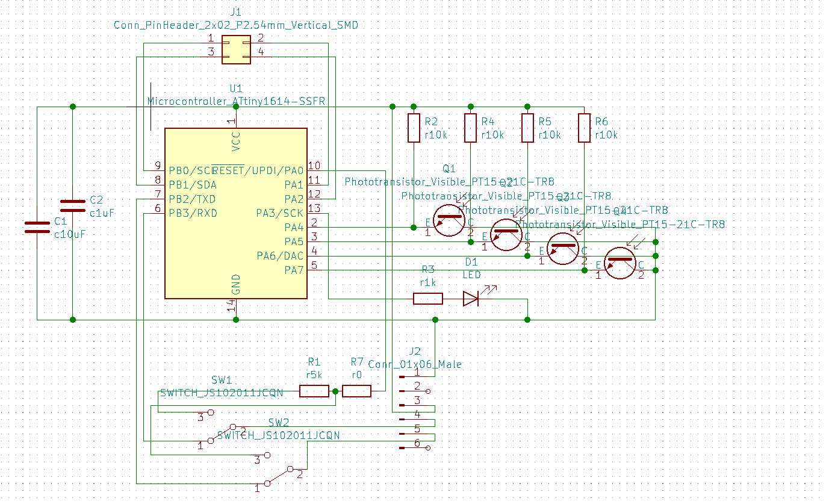Click the PA5 pin label
Viewport: 826px width, 504px height.
click(294, 242)
